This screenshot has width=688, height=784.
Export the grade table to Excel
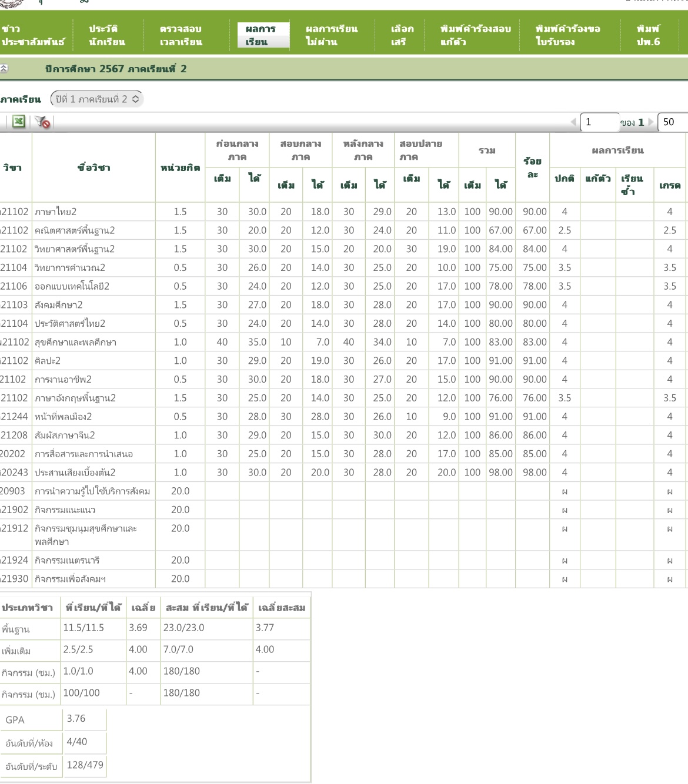point(19,122)
